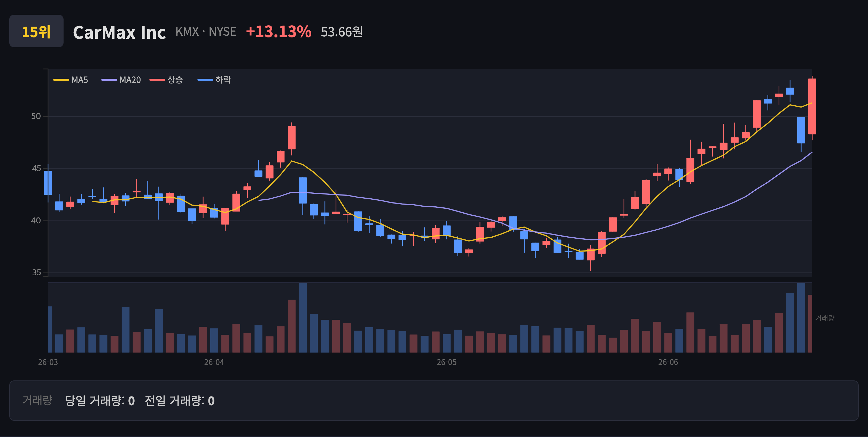
Task: Click the 26-05 date axis label
Action: tap(446, 362)
